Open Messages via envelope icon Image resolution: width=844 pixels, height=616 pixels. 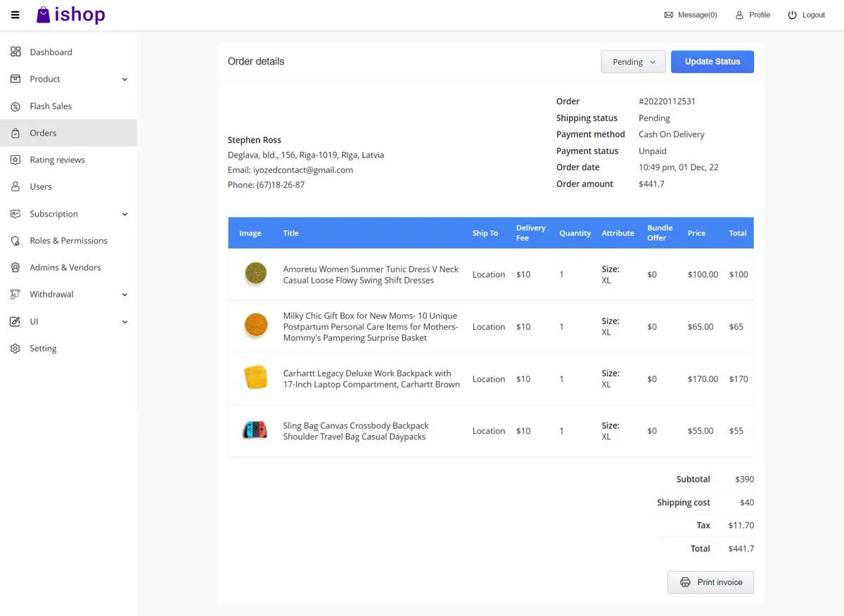point(668,15)
